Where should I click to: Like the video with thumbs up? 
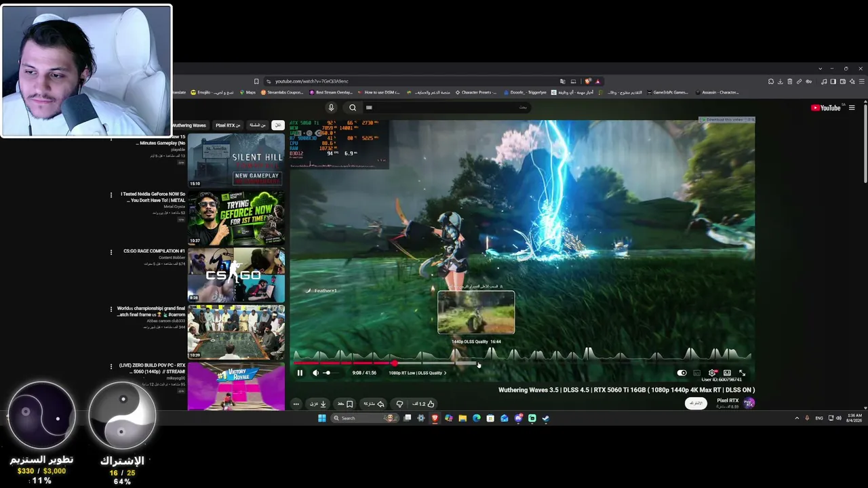click(x=423, y=404)
